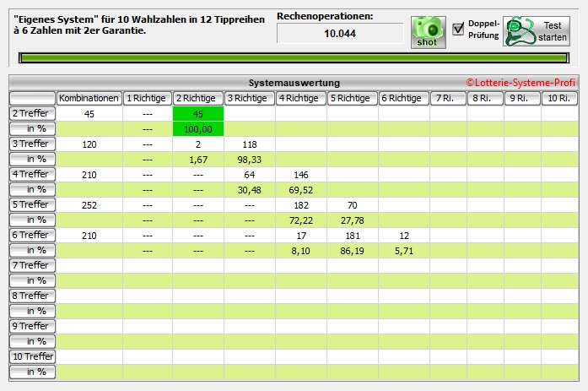Select the 10 Ri. column header

pyautogui.click(x=559, y=98)
